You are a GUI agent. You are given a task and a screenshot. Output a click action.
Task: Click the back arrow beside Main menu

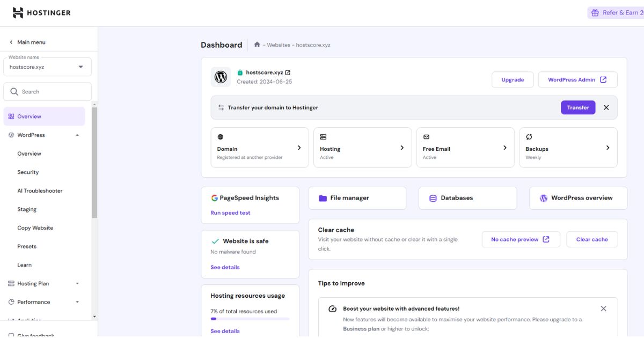(x=11, y=42)
